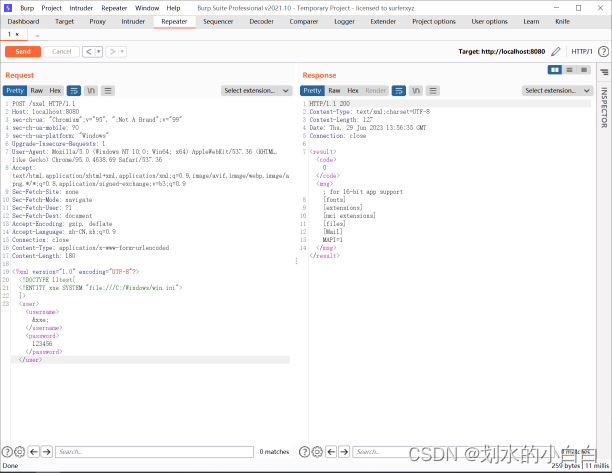Open the Intruder menu

81,8
